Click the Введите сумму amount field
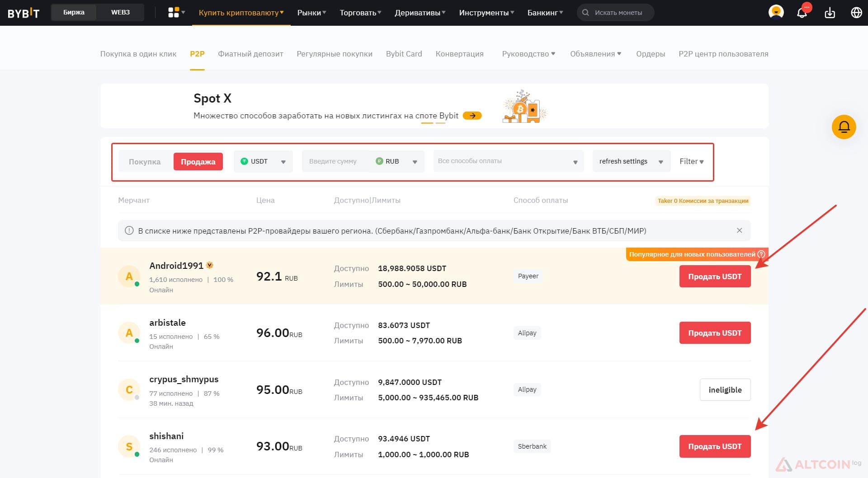Viewport: 868px width, 478px height. pos(335,161)
